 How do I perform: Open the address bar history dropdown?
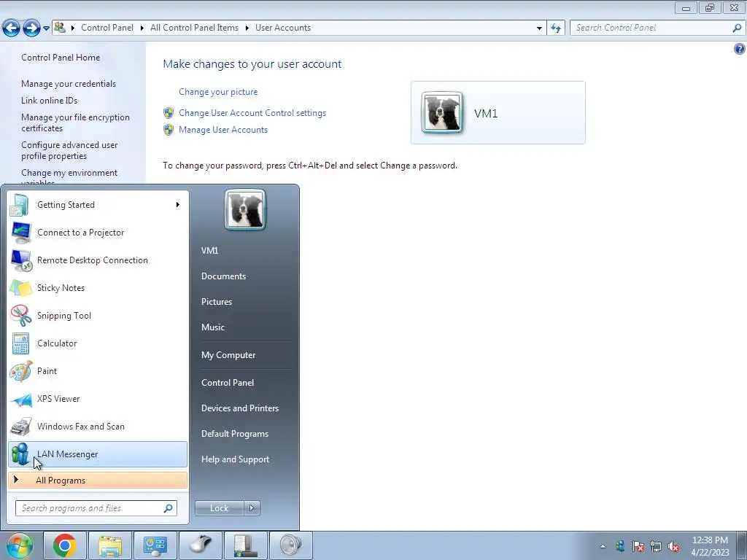[x=539, y=28]
